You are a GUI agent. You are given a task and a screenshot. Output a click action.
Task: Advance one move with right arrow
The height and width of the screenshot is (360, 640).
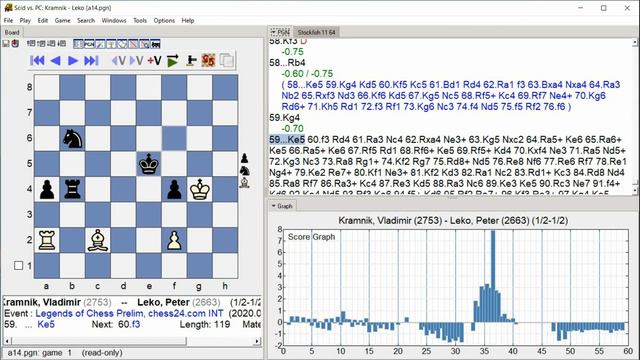point(73,61)
